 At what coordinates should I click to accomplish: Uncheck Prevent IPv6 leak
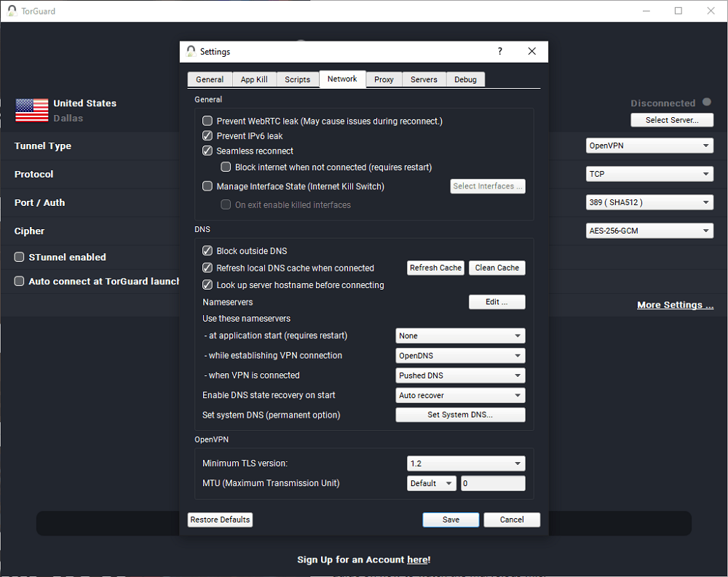click(207, 136)
